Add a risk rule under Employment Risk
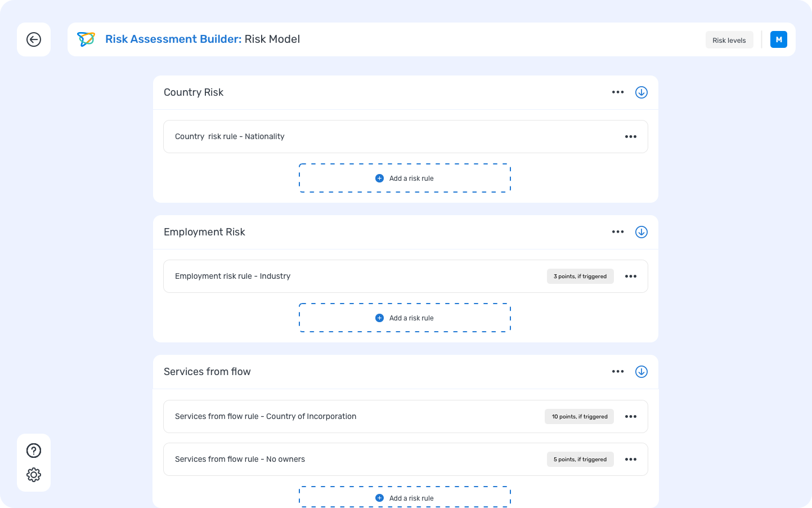The image size is (812, 508). pyautogui.click(x=405, y=318)
